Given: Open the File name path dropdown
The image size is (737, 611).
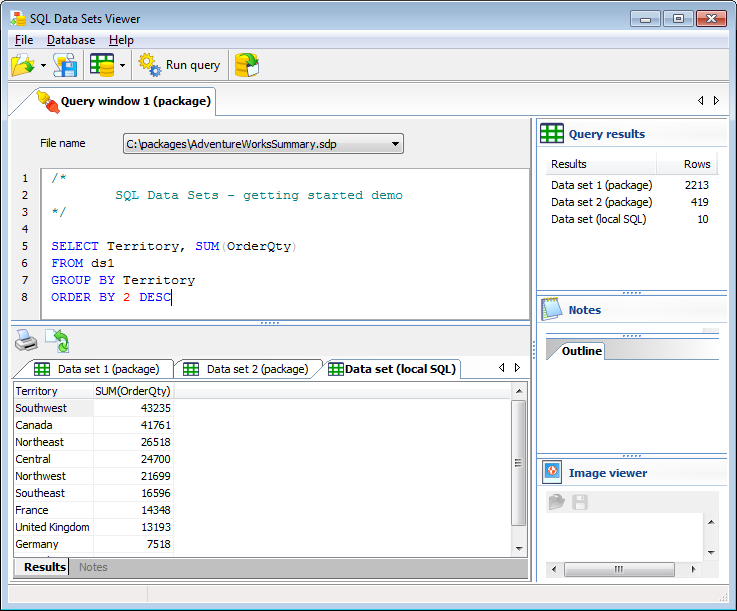Looking at the screenshot, I should point(396,144).
